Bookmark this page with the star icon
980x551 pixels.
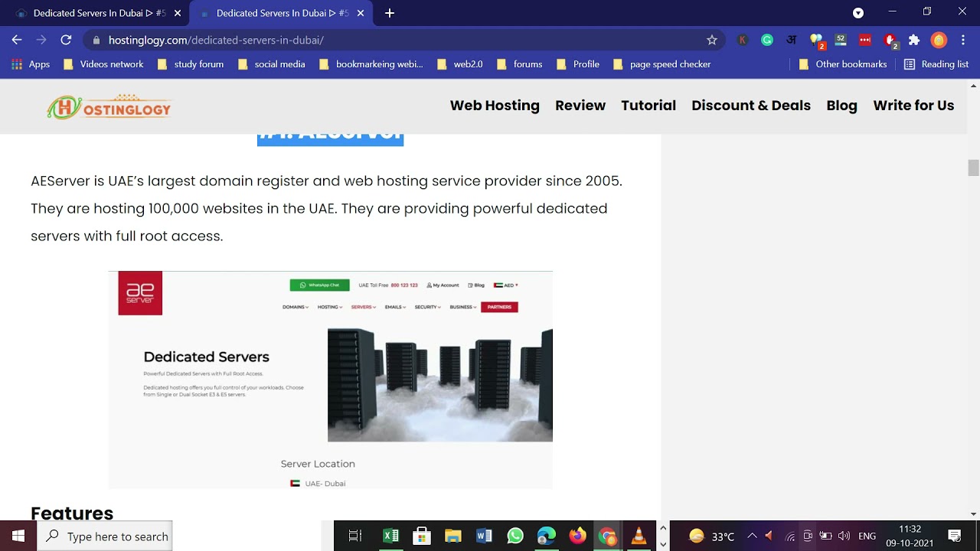(712, 40)
